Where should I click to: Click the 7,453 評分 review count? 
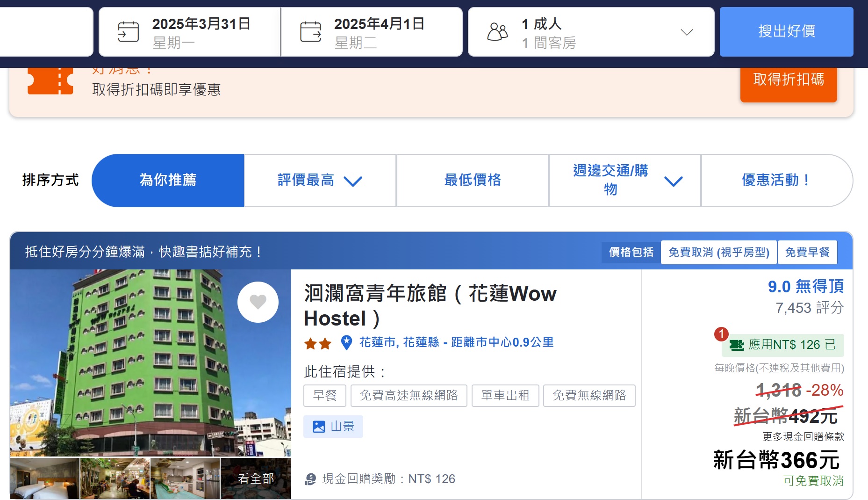(x=810, y=308)
